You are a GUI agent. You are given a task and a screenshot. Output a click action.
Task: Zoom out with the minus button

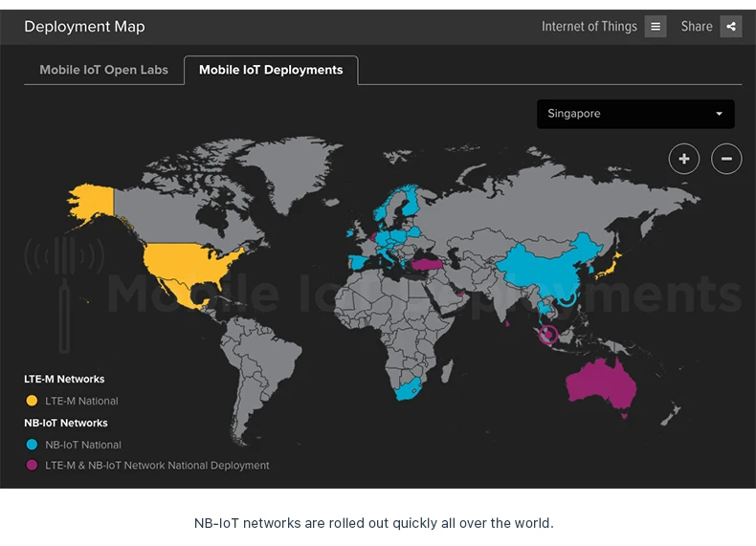(x=726, y=159)
